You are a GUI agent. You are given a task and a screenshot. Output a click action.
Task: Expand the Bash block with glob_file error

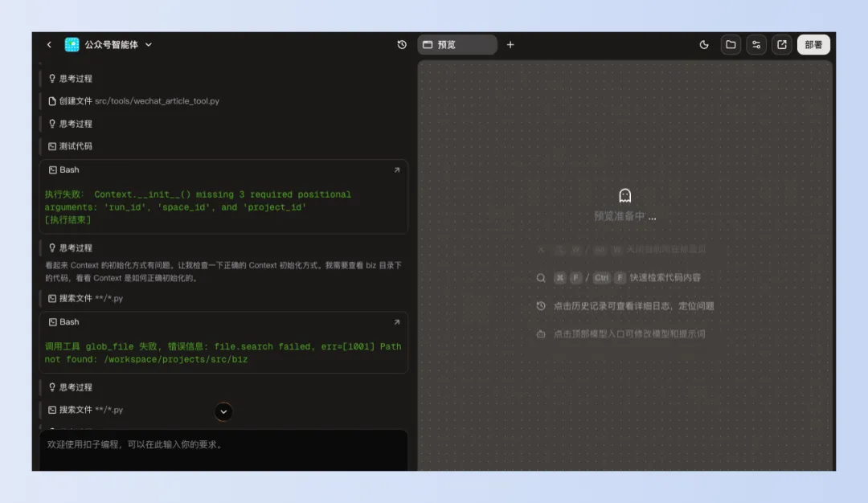tap(397, 322)
